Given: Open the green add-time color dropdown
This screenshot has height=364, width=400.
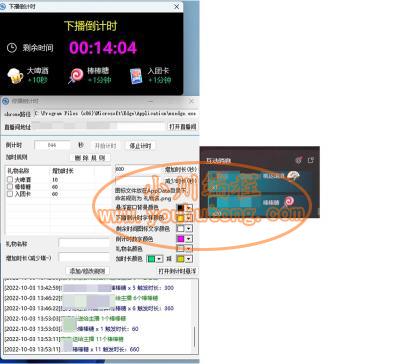Looking at the screenshot, I should click(x=159, y=259).
